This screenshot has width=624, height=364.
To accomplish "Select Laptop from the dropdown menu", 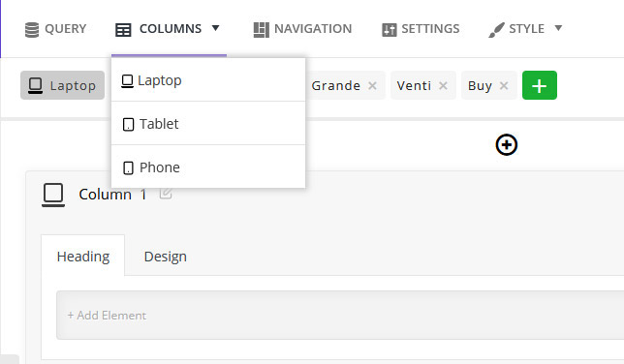I will 208,80.
